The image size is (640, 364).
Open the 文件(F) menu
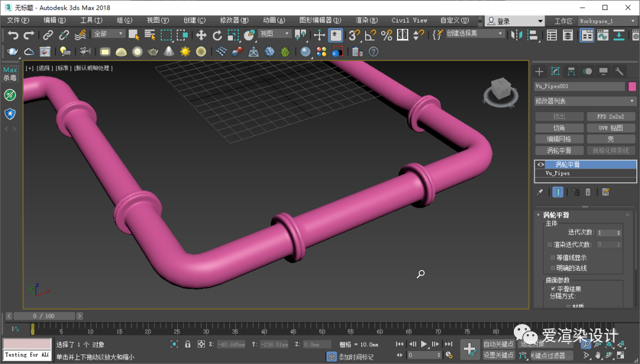click(18, 20)
